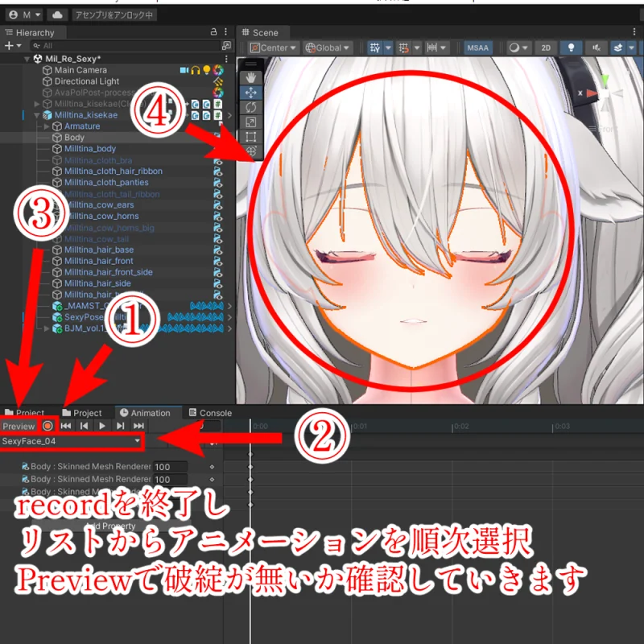Select Milltina_cloth_hair_ribbon object
This screenshot has width=644, height=644.
(x=114, y=171)
